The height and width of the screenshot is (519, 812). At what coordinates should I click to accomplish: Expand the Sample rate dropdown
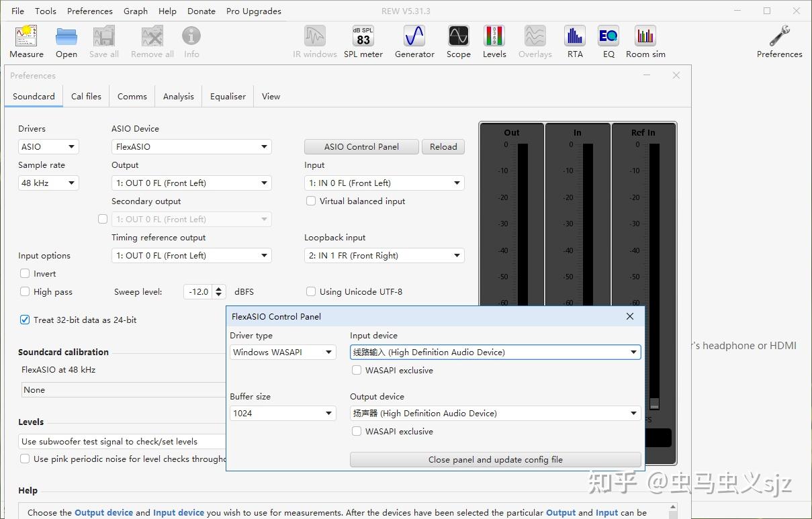(48, 183)
